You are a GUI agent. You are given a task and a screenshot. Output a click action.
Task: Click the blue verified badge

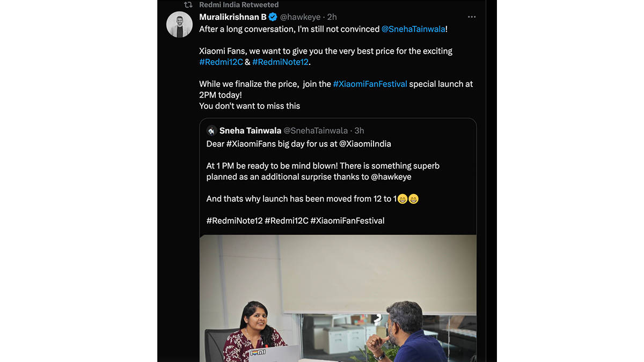click(x=273, y=17)
